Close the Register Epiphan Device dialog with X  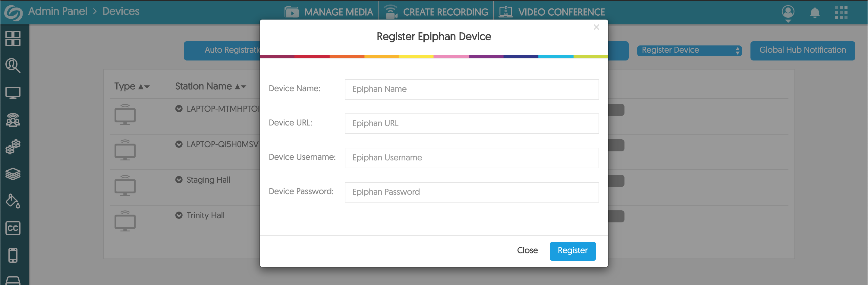(596, 27)
